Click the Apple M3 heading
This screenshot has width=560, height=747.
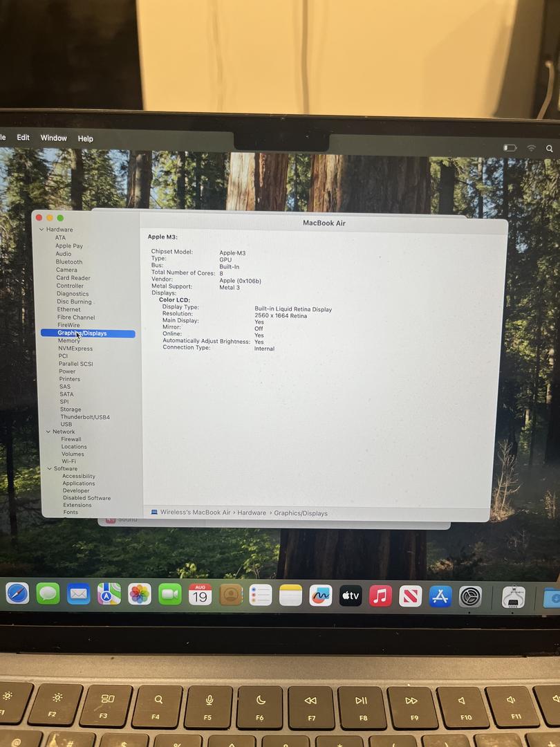click(x=162, y=237)
